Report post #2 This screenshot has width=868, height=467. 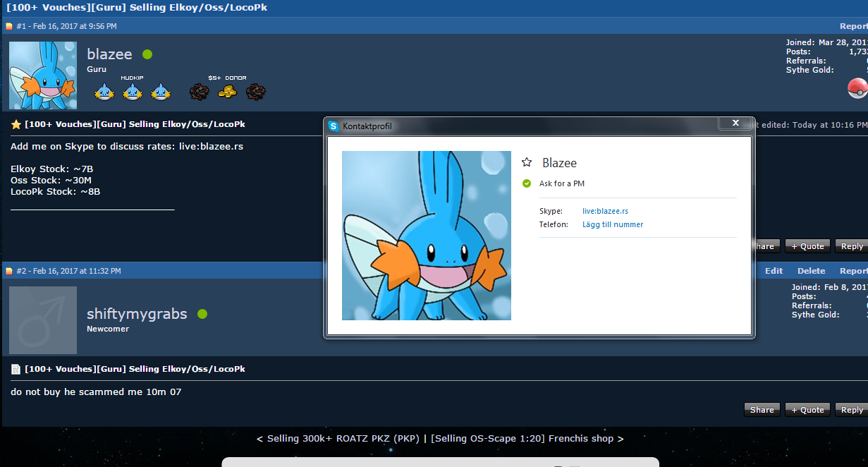click(854, 271)
